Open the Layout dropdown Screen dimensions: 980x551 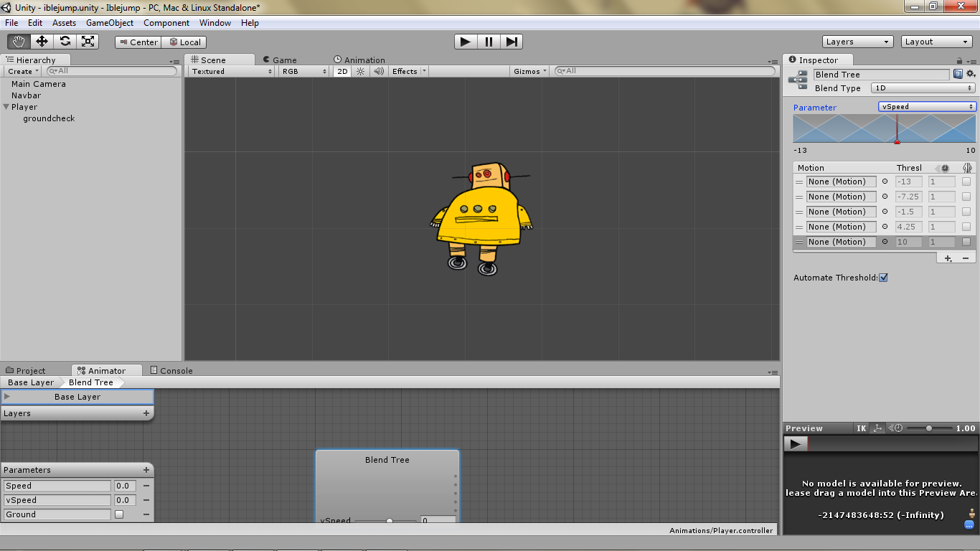point(937,42)
